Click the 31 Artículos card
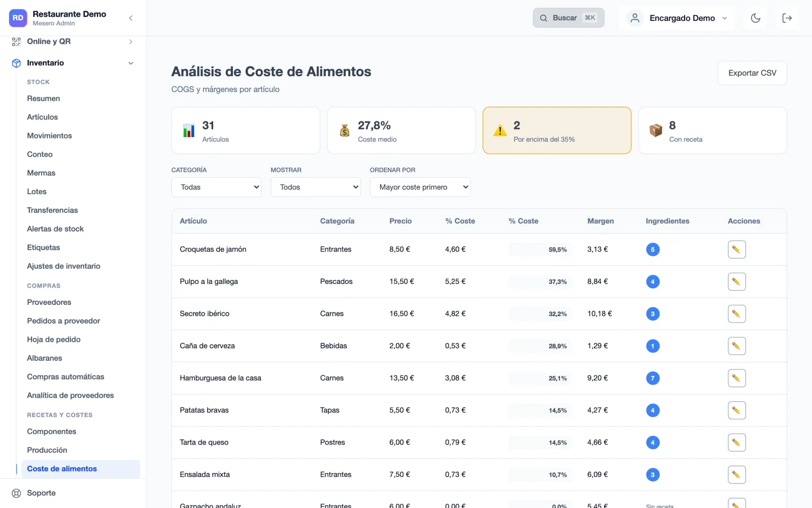Viewport: 812px width, 508px height. [x=246, y=130]
